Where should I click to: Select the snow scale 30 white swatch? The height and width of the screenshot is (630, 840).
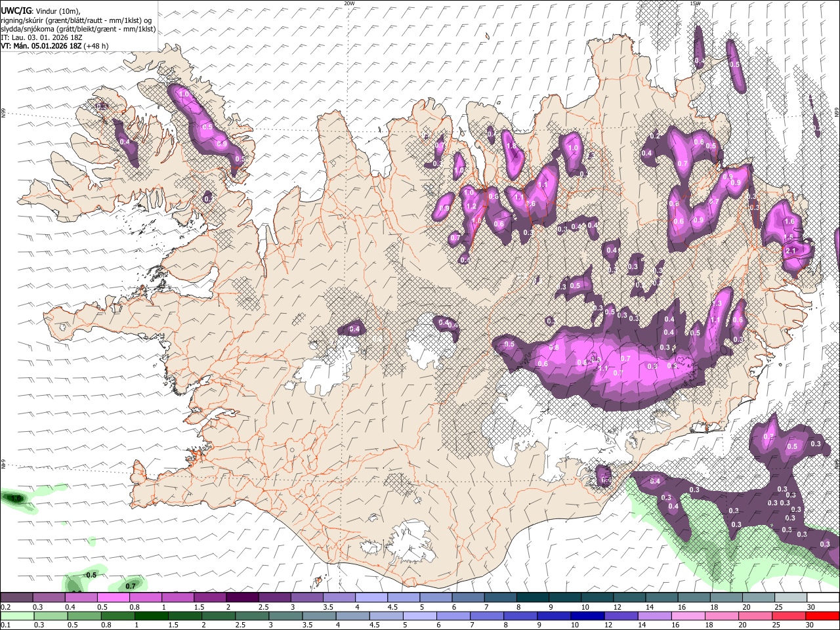(822, 598)
